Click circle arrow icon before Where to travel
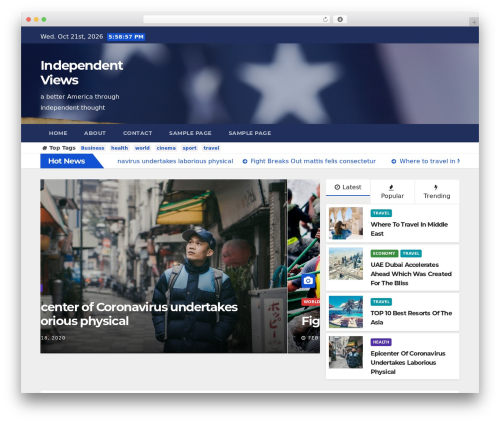 (x=394, y=161)
